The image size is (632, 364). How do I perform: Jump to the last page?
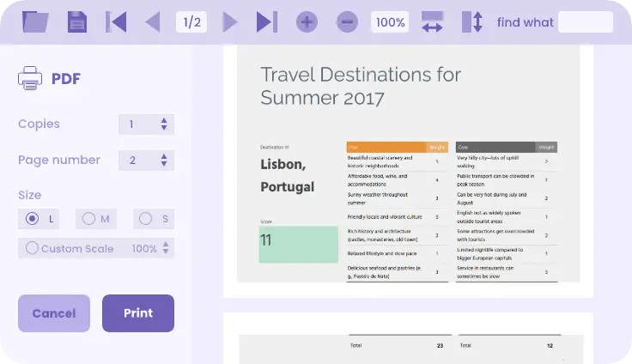click(266, 21)
